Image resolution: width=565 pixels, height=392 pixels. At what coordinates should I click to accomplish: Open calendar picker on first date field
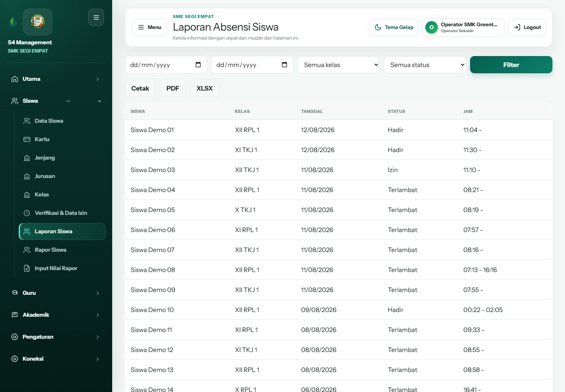[198, 65]
